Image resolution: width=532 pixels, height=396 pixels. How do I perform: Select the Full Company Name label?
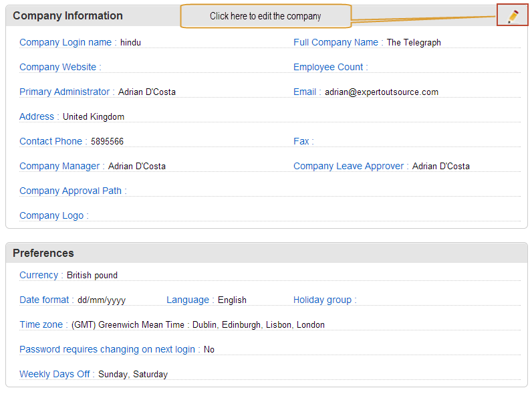336,42
